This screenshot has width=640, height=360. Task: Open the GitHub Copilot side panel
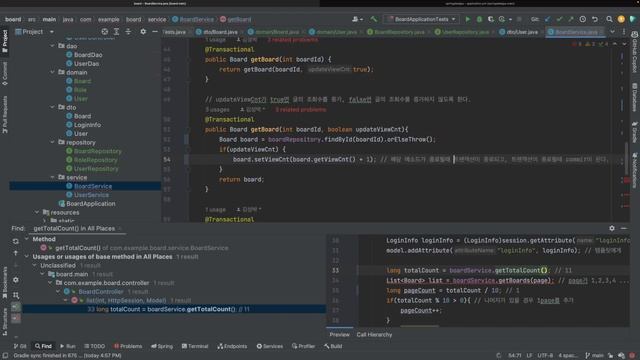pyautogui.click(x=635, y=53)
